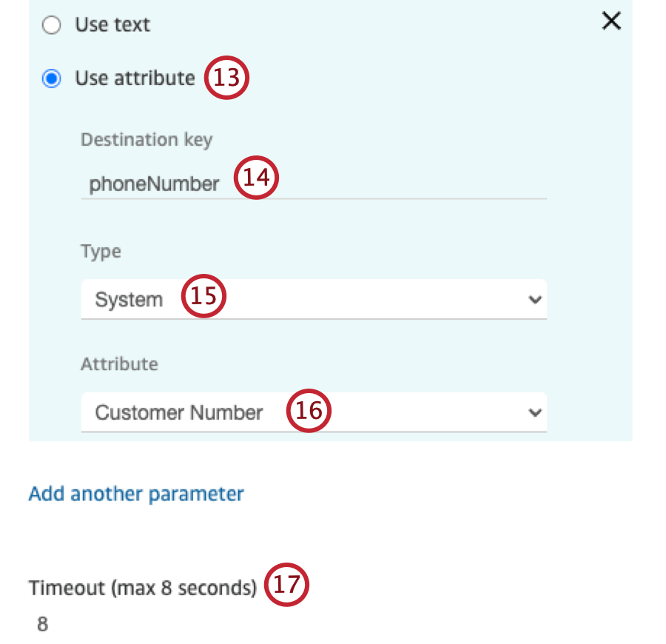
Task: Change the selected attribute Customer Number
Action: pos(314,412)
